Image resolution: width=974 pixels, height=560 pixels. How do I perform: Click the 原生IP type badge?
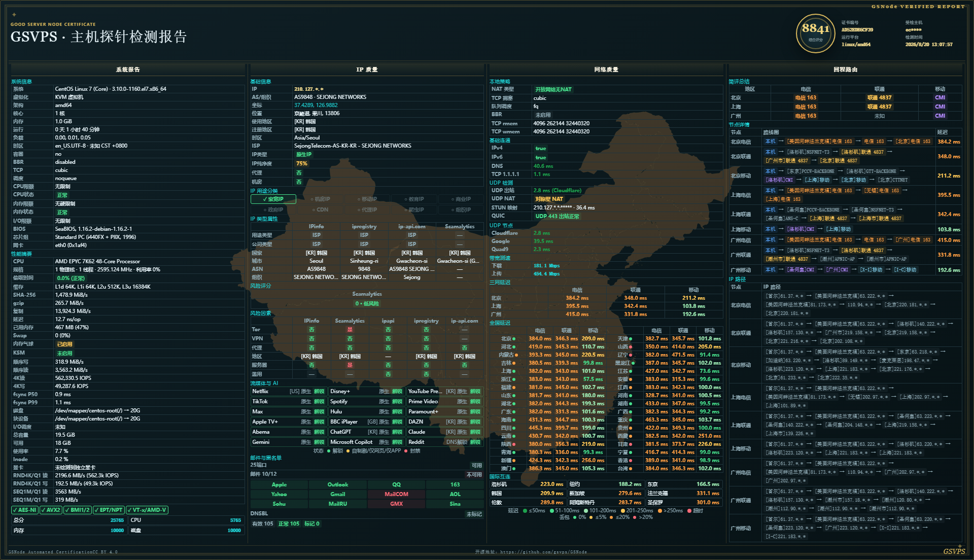point(304,155)
